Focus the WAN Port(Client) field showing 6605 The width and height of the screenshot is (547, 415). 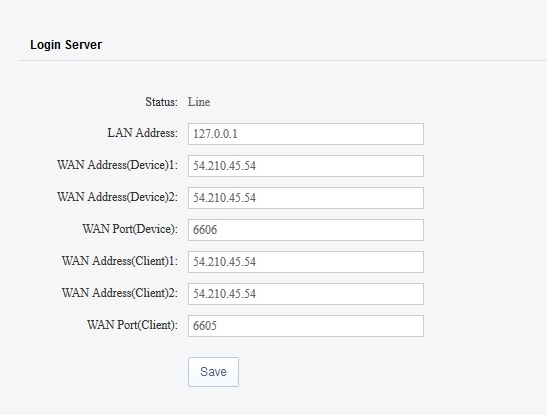pyautogui.click(x=306, y=326)
